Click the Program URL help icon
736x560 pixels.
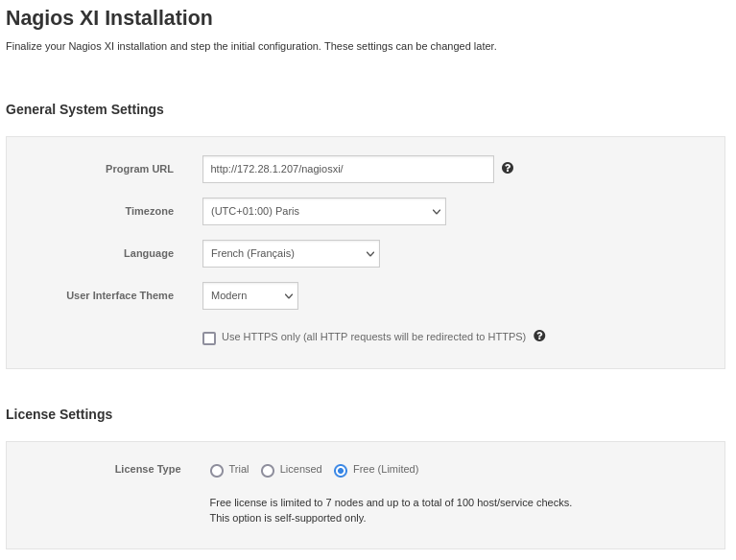(508, 168)
